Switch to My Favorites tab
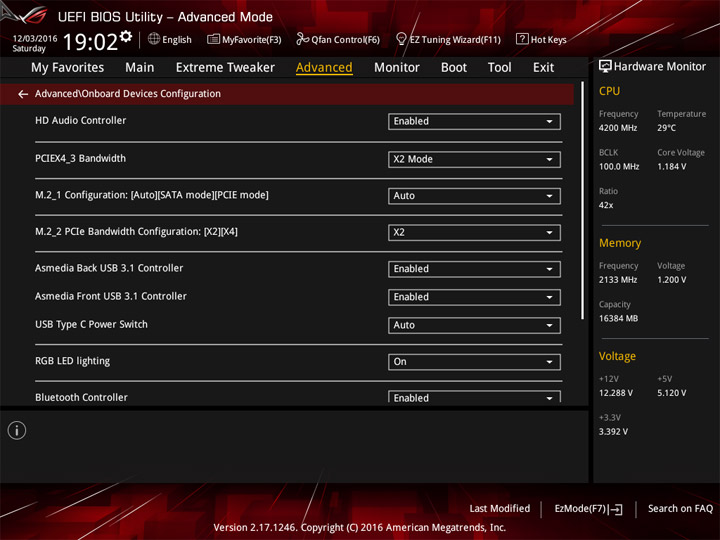This screenshot has height=540, width=720. [68, 68]
